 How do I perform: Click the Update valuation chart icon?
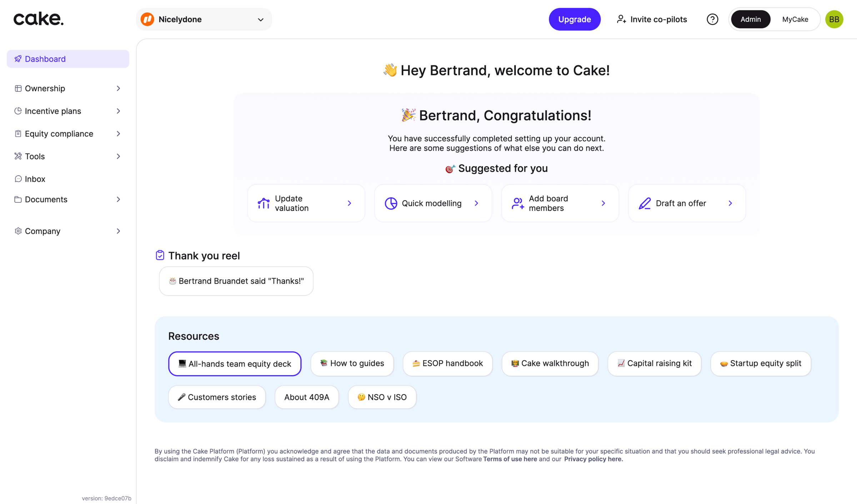(264, 203)
